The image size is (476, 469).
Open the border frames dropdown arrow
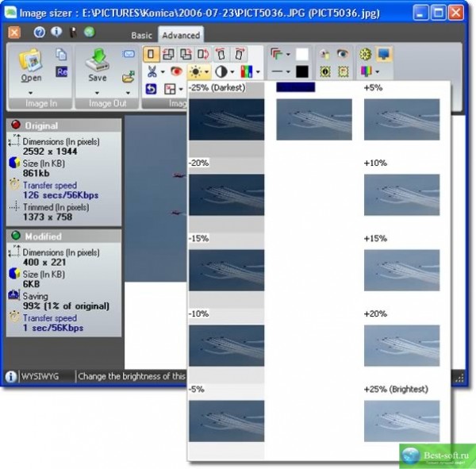(288, 55)
